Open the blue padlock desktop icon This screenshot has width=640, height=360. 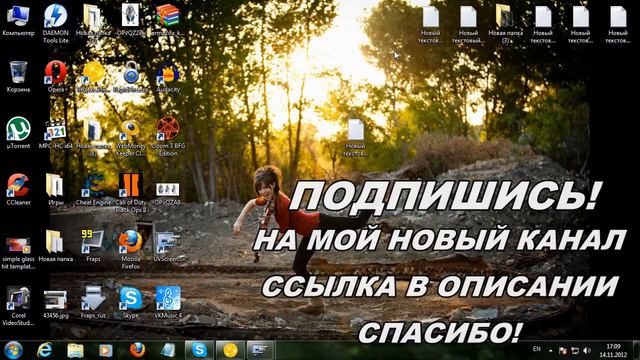[131, 77]
